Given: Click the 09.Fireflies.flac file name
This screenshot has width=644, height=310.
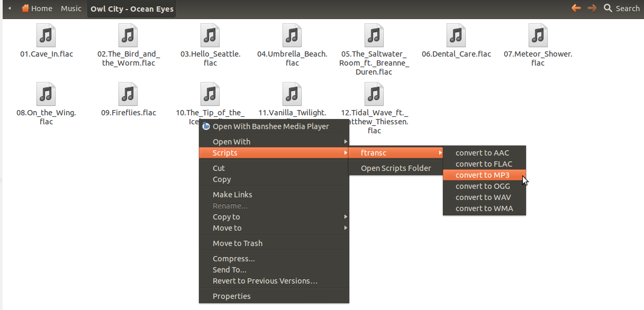Looking at the screenshot, I should pos(129,113).
